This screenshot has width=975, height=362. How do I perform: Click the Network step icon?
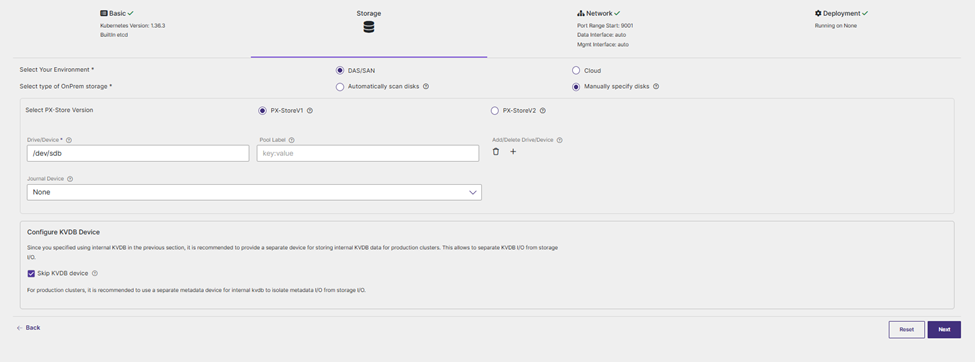[x=581, y=13]
